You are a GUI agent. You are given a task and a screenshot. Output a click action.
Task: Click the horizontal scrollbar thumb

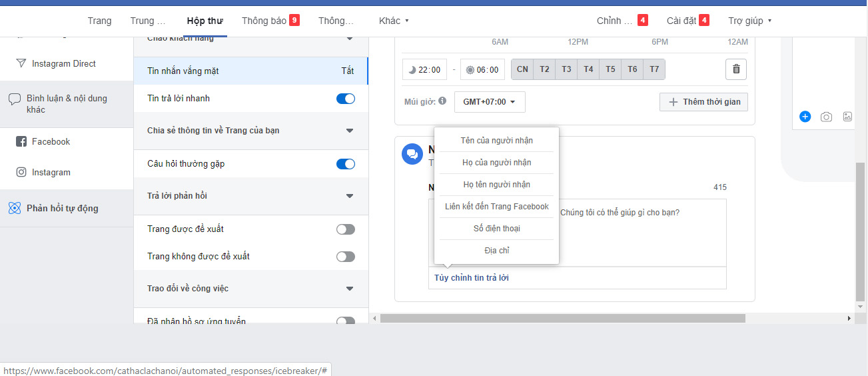(562, 319)
